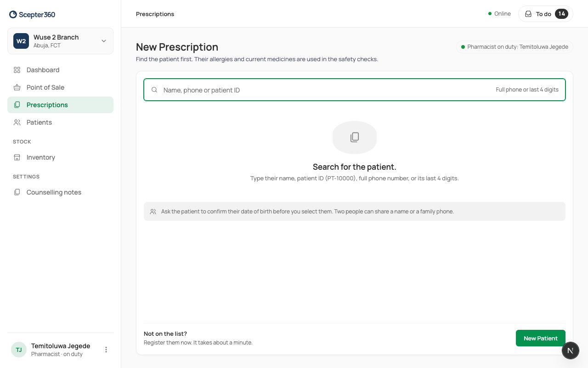Image resolution: width=588 pixels, height=368 pixels.
Task: Go to Point of Sale
Action: pyautogui.click(x=60, y=87)
